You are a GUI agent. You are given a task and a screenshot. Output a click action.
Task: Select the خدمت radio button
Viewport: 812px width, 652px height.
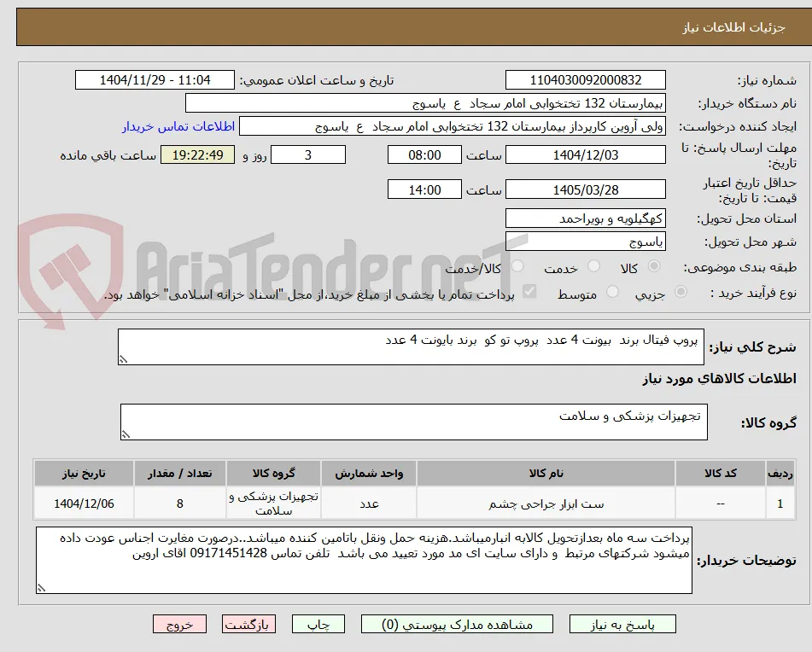594,266
